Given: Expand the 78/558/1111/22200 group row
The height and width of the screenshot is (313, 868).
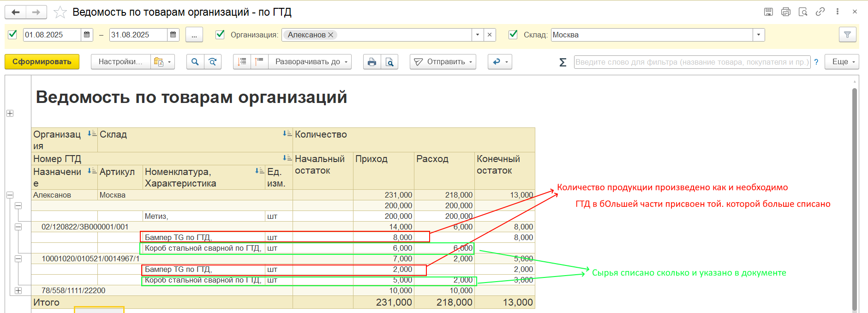Looking at the screenshot, I should [18, 290].
